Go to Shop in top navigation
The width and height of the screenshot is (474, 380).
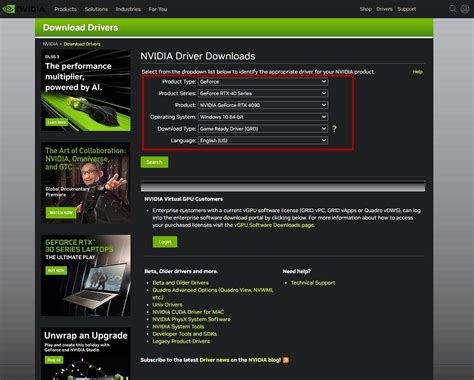pos(365,9)
